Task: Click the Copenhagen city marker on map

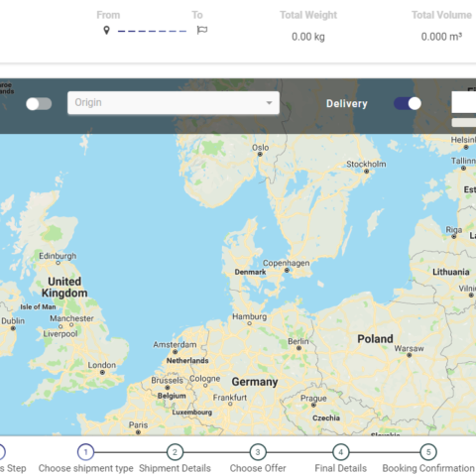Action: [x=287, y=271]
